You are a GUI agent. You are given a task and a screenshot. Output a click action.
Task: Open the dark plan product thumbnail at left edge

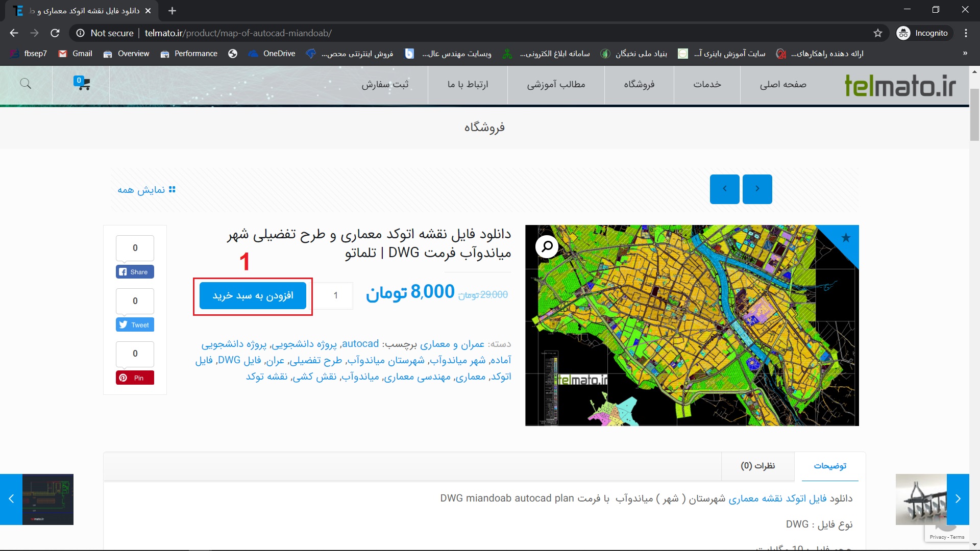48,499
